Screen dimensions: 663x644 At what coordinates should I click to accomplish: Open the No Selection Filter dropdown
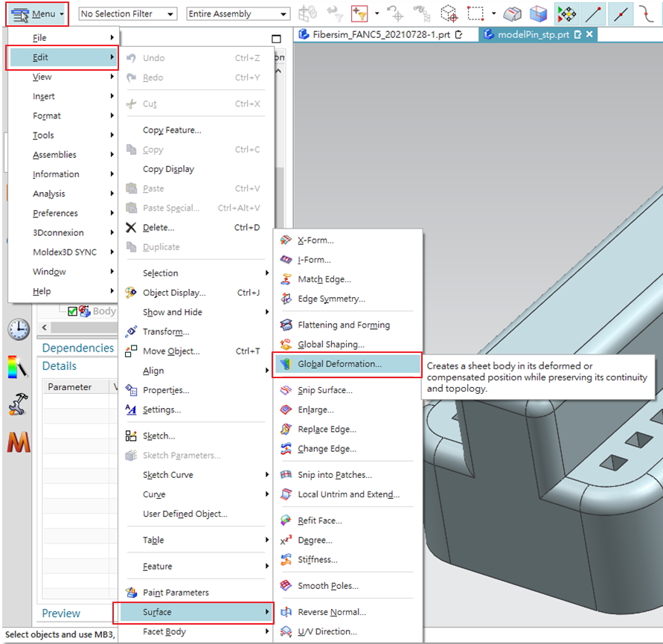(128, 14)
